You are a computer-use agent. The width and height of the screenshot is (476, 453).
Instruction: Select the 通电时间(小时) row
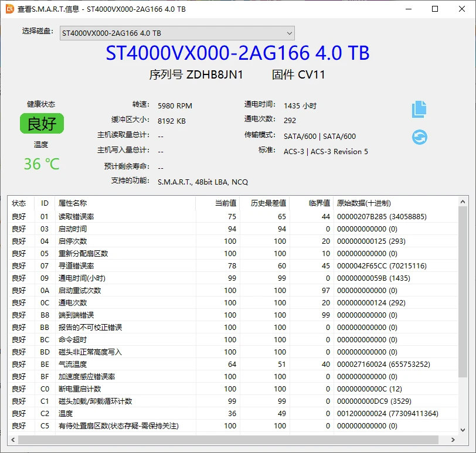(233, 278)
